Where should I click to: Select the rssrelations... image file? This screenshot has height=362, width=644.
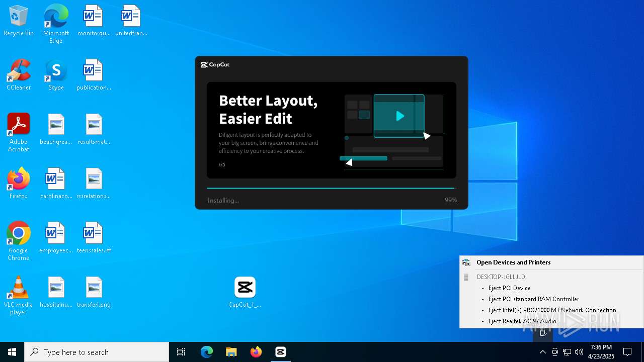point(94,184)
